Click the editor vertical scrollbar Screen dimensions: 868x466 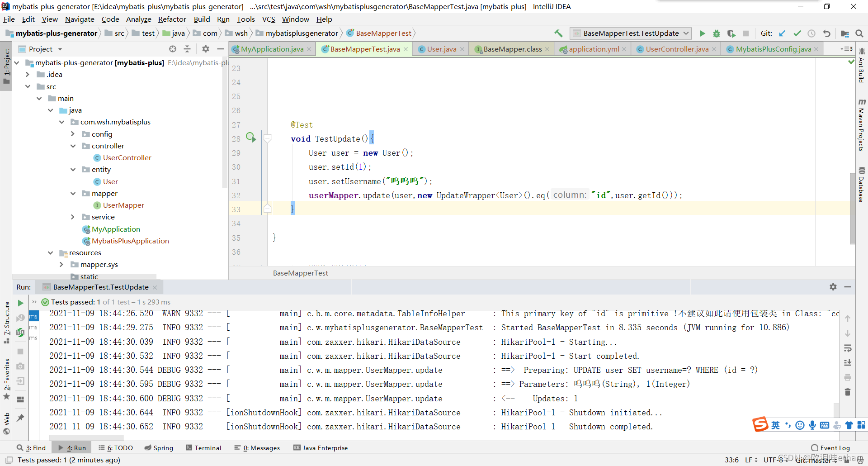(x=852, y=208)
